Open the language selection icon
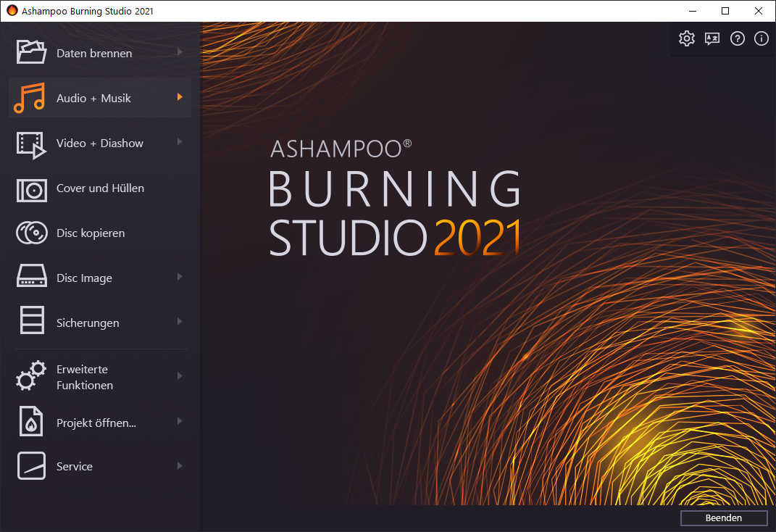This screenshot has height=532, width=776. 712,38
